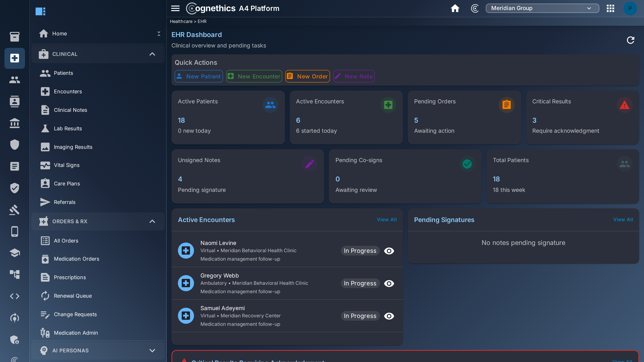Image resolution: width=644 pixels, height=362 pixels.
Task: Click the Healthcare > EHR breadcrumb
Action: 188,21
